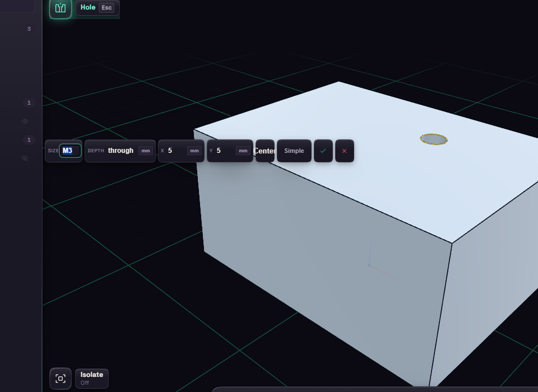Click the hole preview on box top

click(434, 139)
